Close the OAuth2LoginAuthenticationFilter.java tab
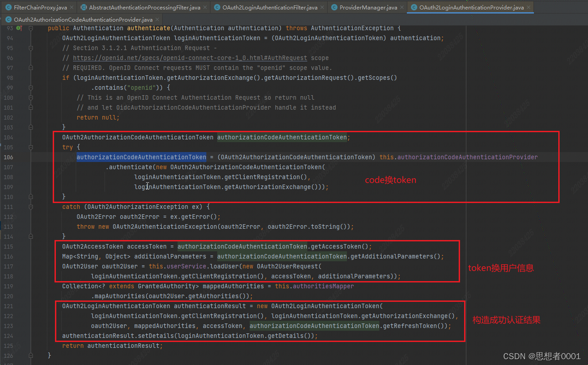This screenshot has height=365, width=588. [322, 8]
